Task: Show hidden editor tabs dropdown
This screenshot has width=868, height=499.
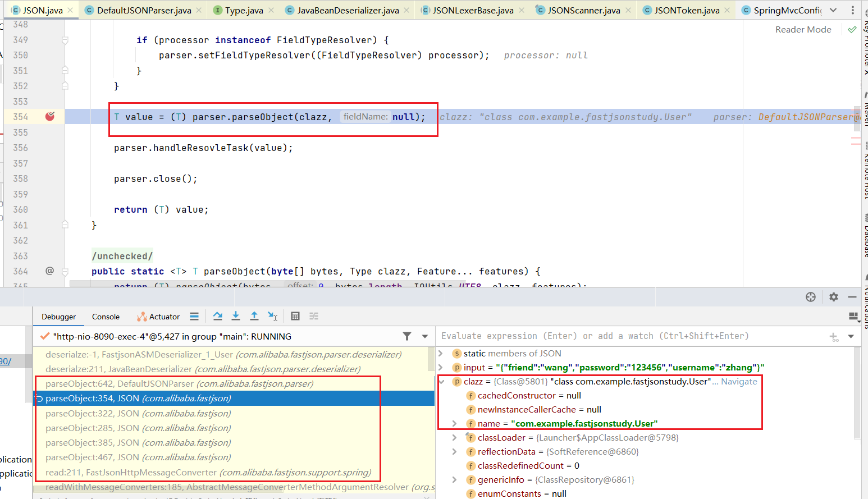Action: [x=833, y=10]
